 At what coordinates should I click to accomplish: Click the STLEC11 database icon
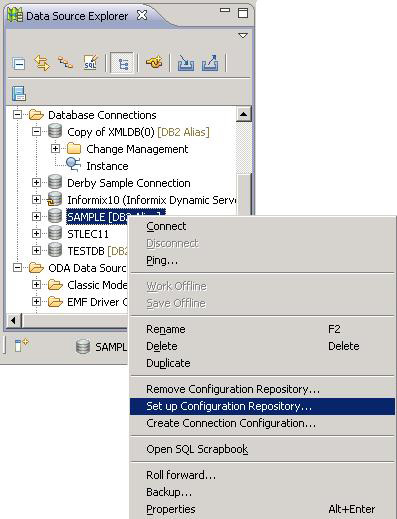point(55,233)
